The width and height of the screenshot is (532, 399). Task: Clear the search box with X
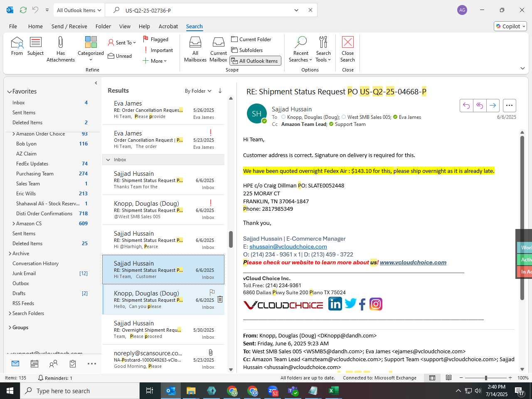(310, 10)
